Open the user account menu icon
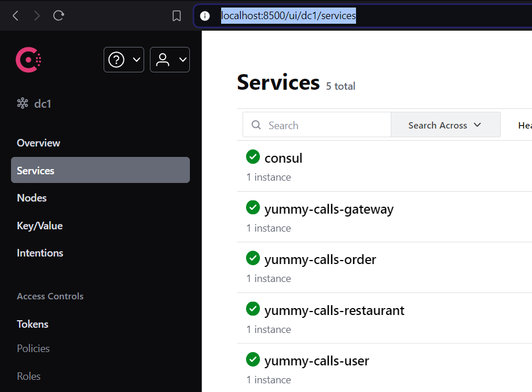This screenshot has width=532, height=392. tap(163, 60)
